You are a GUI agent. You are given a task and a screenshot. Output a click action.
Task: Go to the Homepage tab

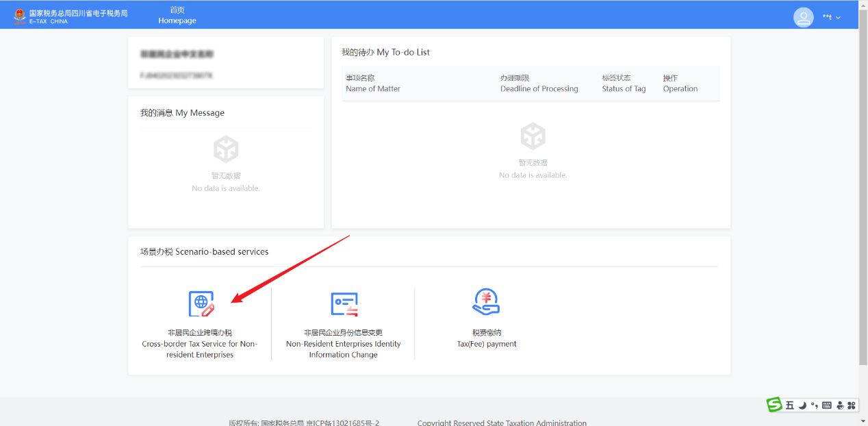(177, 15)
